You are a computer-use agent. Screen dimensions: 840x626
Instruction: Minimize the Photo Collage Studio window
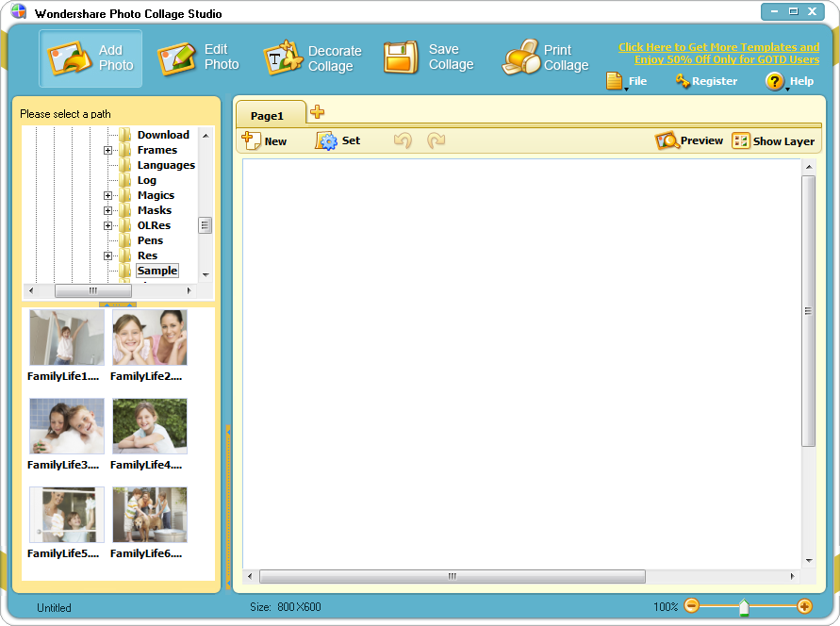click(774, 11)
